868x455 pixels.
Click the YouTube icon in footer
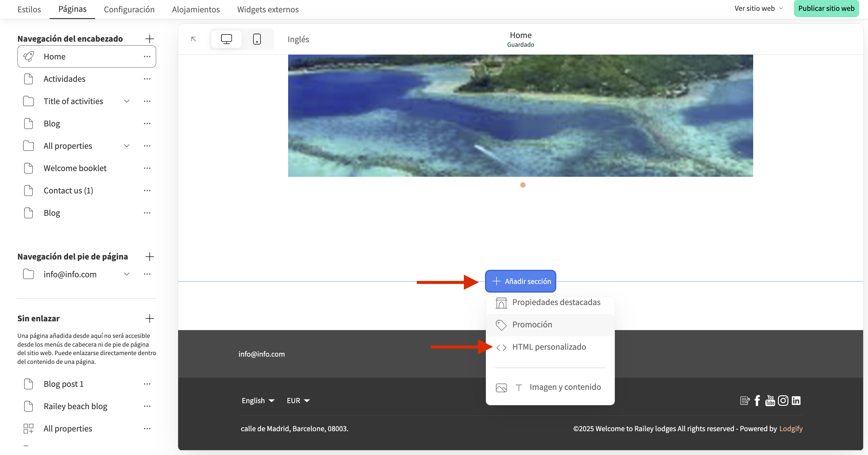[770, 400]
